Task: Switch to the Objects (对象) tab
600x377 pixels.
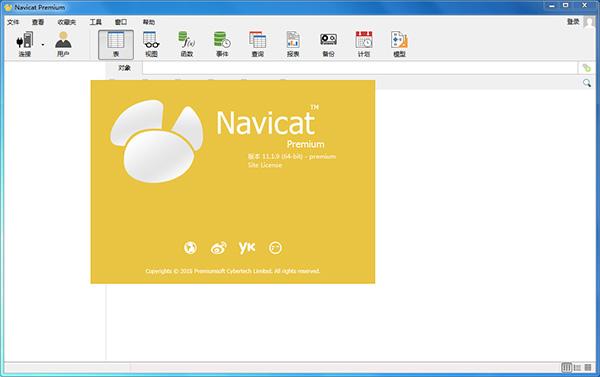Action: (x=124, y=68)
